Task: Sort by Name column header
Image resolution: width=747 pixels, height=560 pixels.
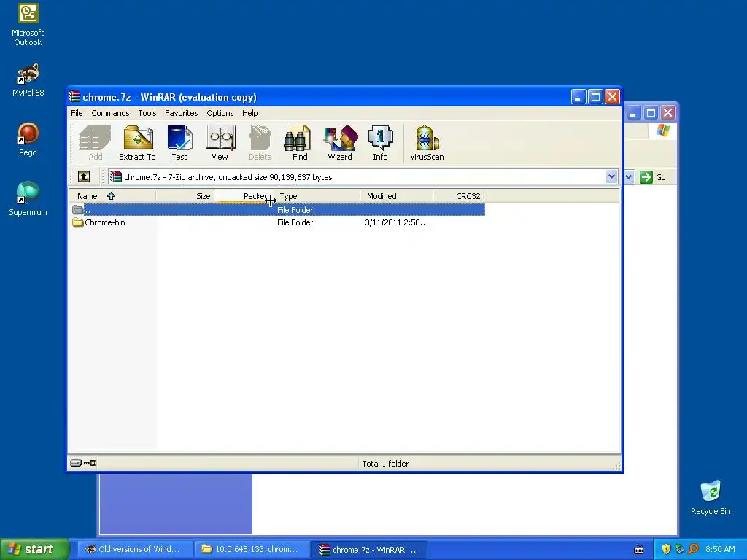Action: coord(112,195)
